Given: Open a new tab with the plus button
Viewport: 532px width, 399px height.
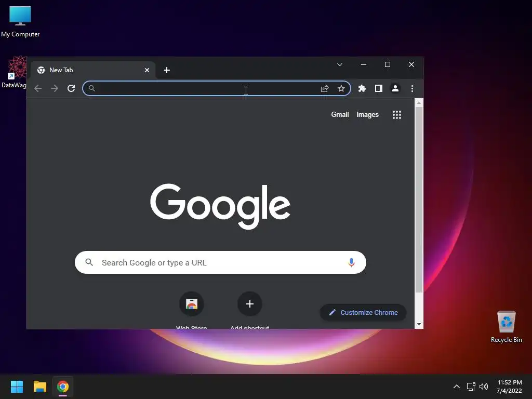Looking at the screenshot, I should (167, 70).
